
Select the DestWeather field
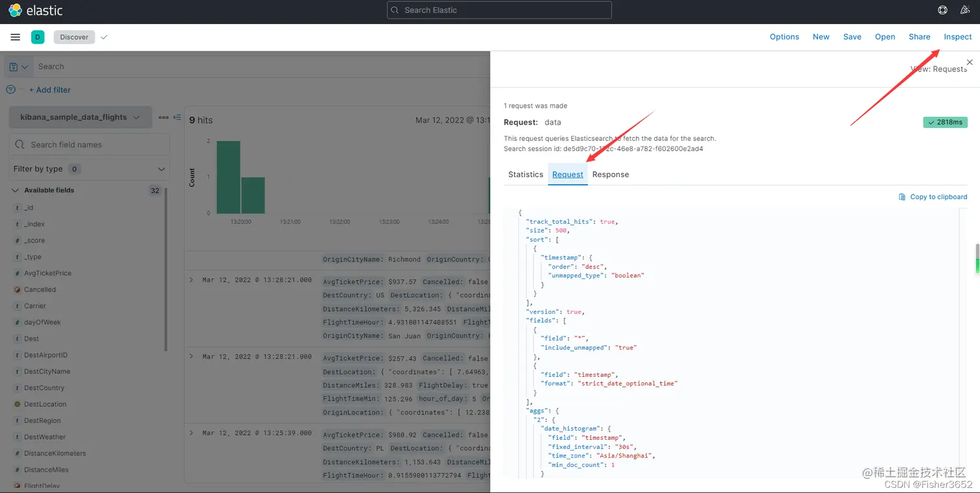click(x=45, y=437)
